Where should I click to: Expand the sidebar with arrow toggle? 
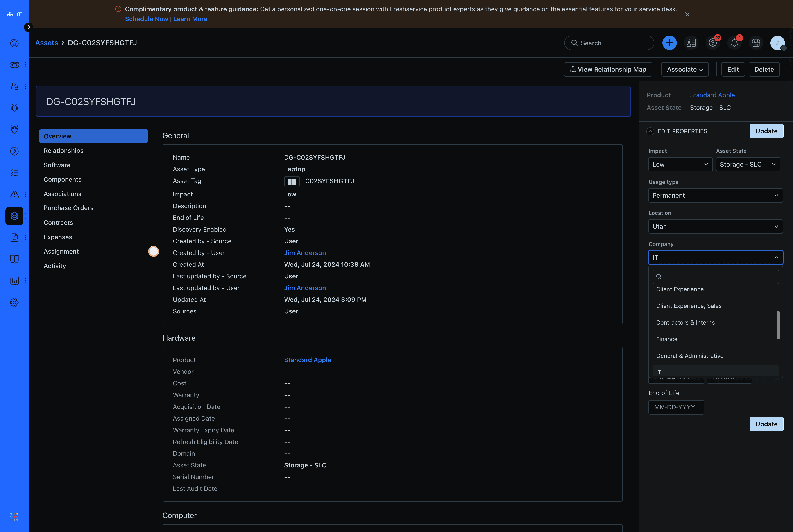point(29,27)
